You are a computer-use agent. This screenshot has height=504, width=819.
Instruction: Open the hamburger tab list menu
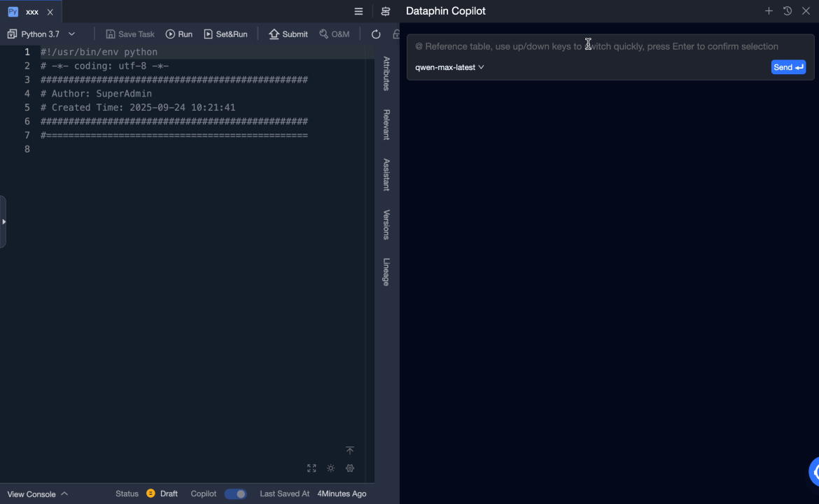pos(358,11)
